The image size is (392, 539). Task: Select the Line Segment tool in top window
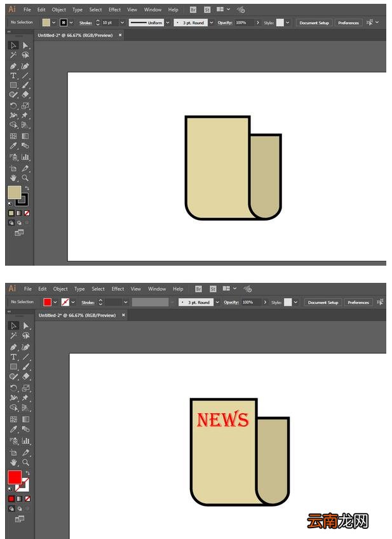pos(25,76)
